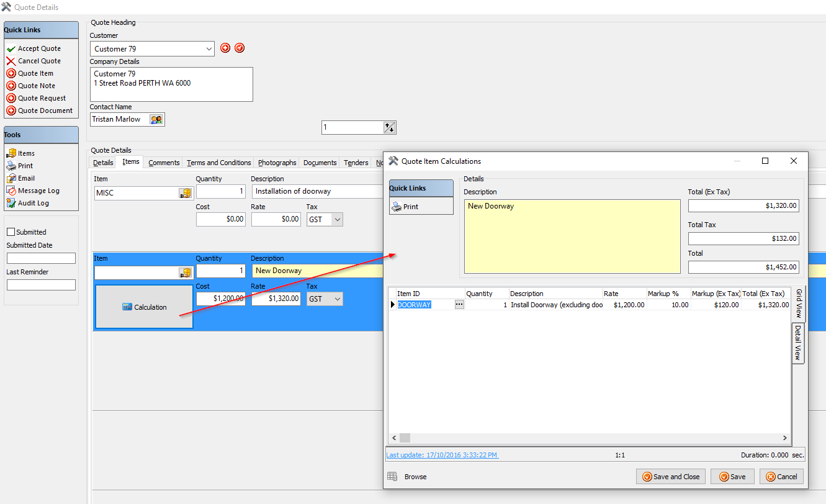Toggle the Submitted checkbox
This screenshot has height=504, width=826.
tap(11, 232)
